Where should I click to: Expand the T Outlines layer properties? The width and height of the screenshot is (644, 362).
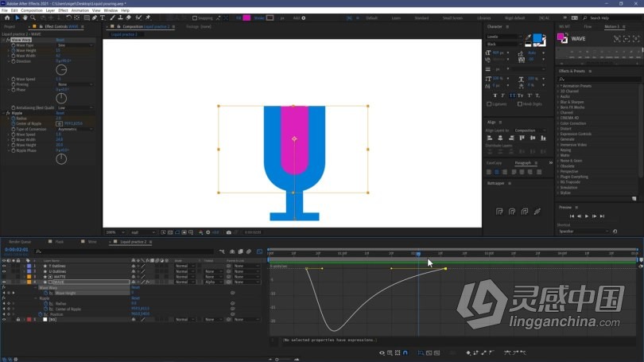coord(23,267)
